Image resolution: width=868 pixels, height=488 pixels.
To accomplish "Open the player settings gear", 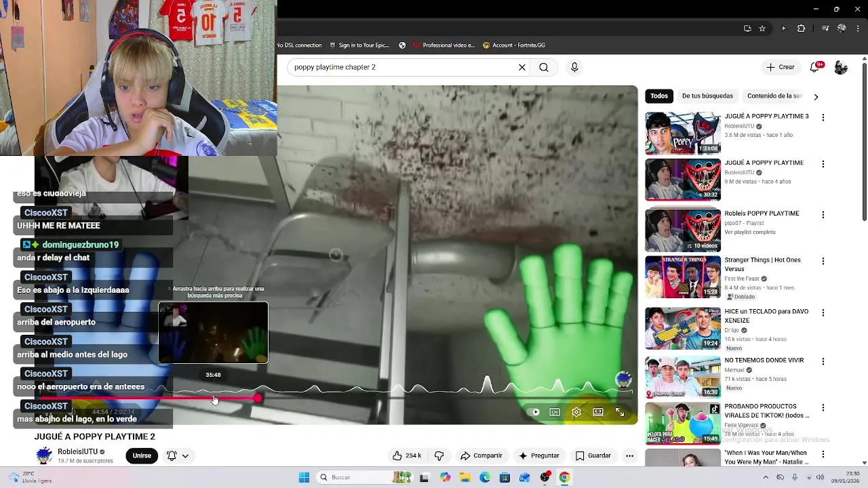I will (576, 412).
